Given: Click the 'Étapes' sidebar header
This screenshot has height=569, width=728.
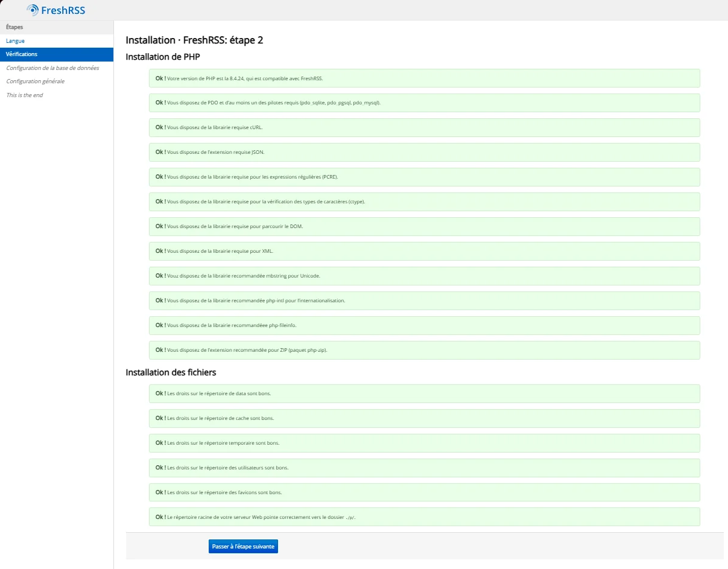Looking at the screenshot, I should 57,27.
